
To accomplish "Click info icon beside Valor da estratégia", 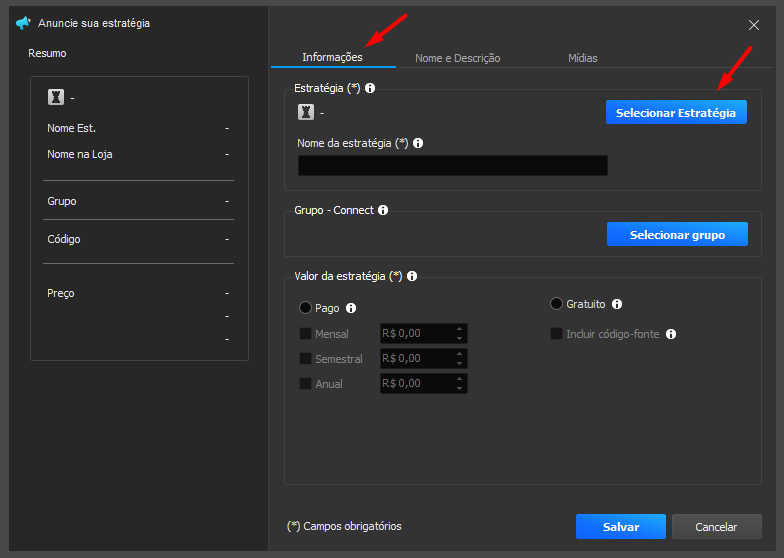I will click(x=412, y=276).
